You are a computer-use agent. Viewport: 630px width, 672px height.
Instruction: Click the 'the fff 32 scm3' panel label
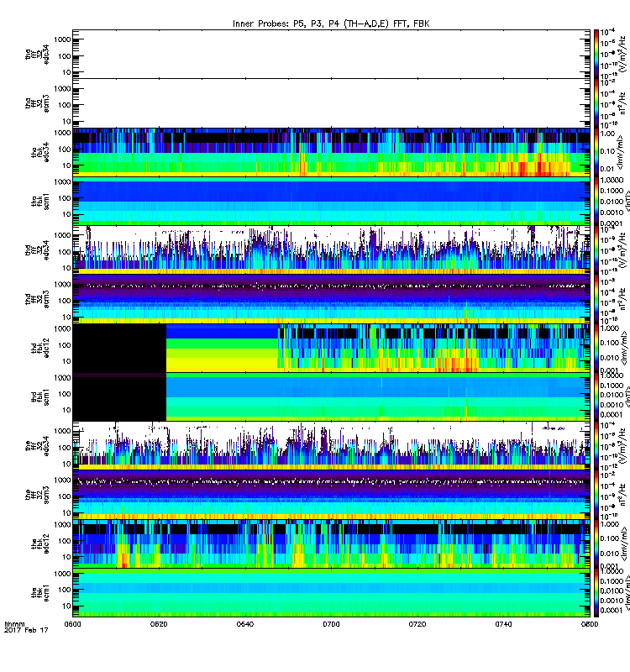click(37, 495)
